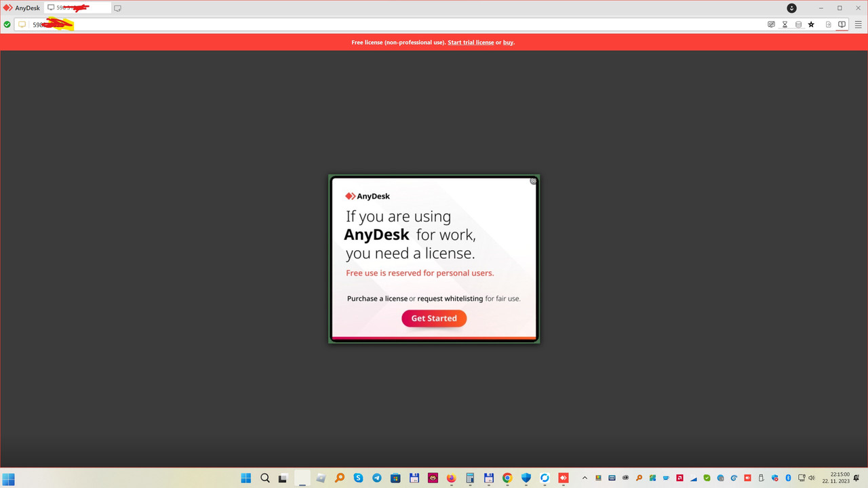This screenshot has width=868, height=488.
Task: Open the Microsoft Store icon in taskbar
Action: click(x=395, y=478)
